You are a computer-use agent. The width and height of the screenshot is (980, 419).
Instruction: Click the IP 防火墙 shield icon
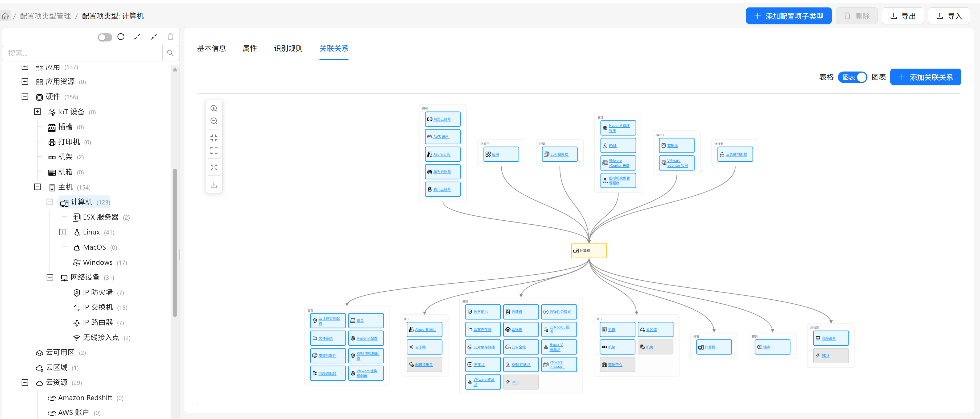coord(76,293)
